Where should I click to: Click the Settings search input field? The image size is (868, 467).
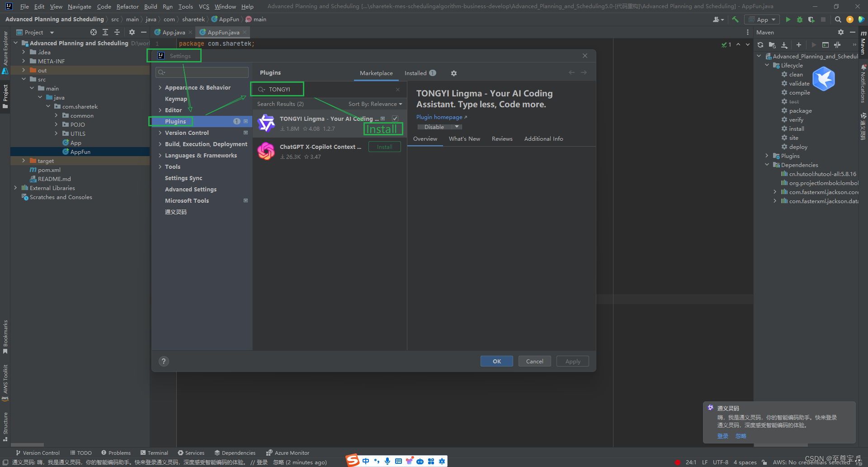click(x=202, y=72)
